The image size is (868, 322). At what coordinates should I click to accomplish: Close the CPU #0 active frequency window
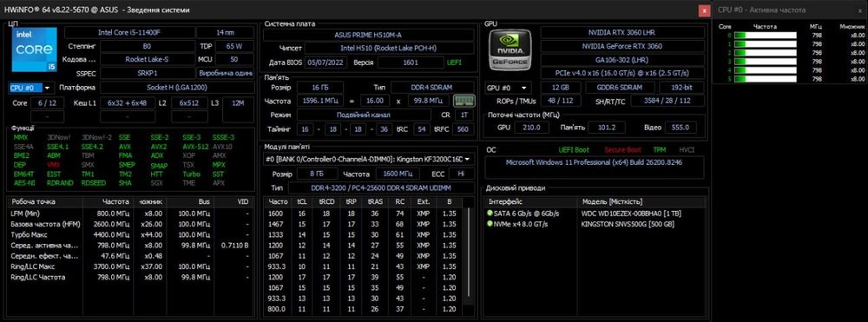(859, 10)
